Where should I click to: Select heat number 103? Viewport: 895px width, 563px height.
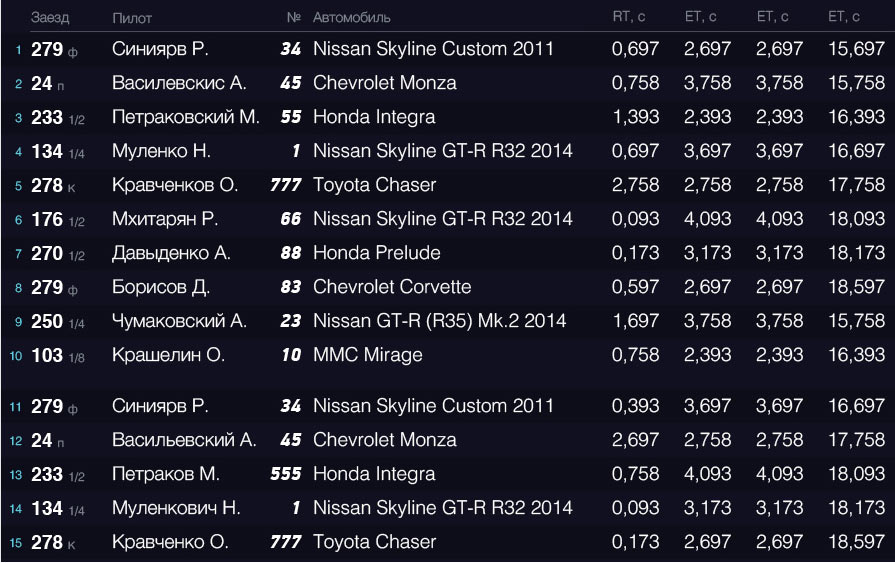[x=47, y=355]
